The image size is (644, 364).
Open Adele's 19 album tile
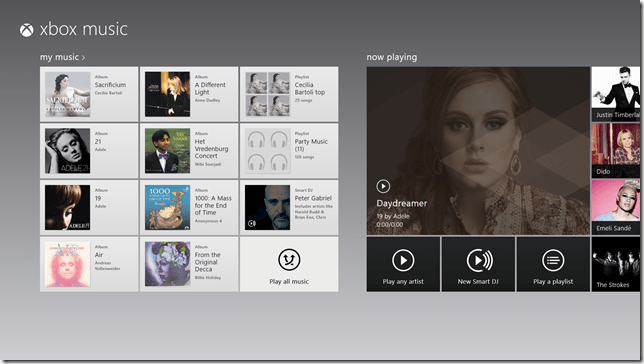(x=89, y=207)
